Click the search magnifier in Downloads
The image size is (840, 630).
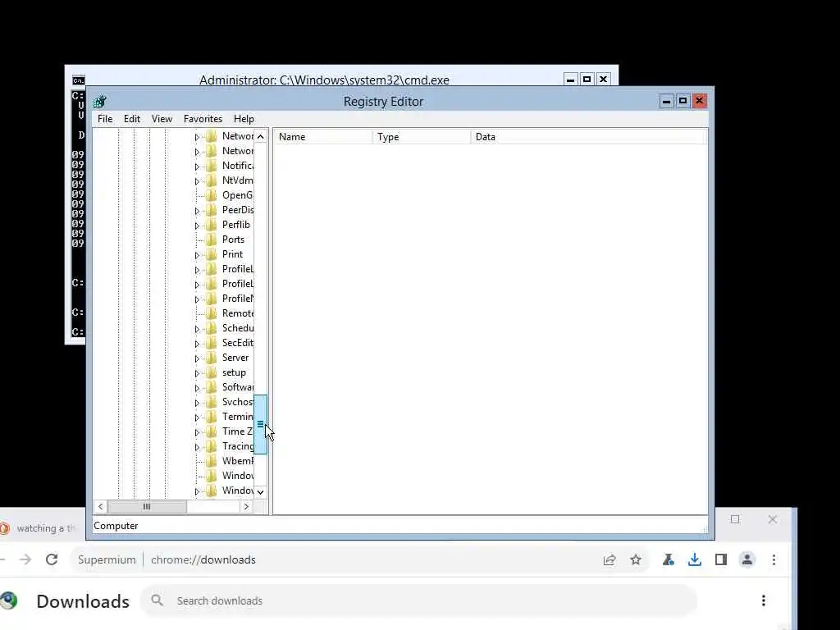[157, 600]
